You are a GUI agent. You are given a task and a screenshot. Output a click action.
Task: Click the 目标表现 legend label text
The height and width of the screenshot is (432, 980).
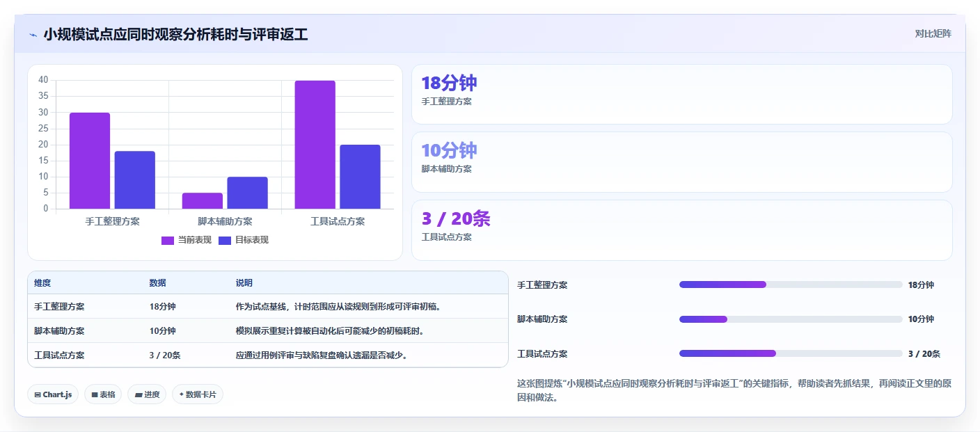tap(252, 240)
